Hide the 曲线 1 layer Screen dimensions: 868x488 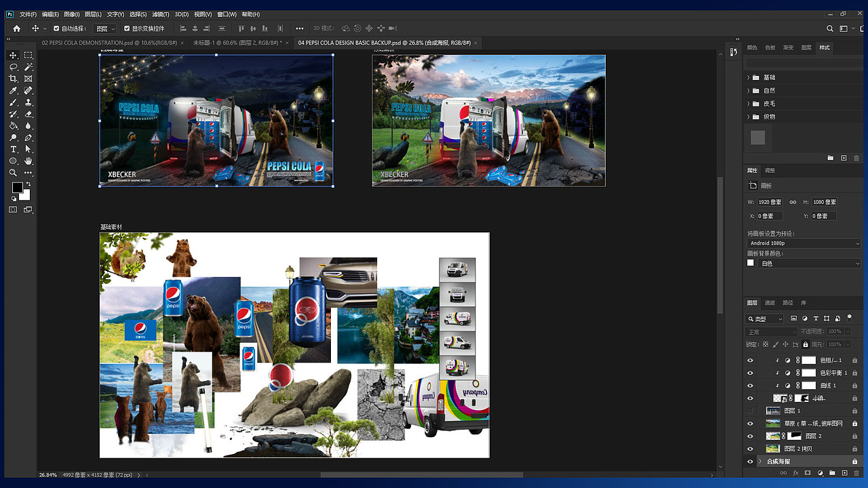coord(750,386)
